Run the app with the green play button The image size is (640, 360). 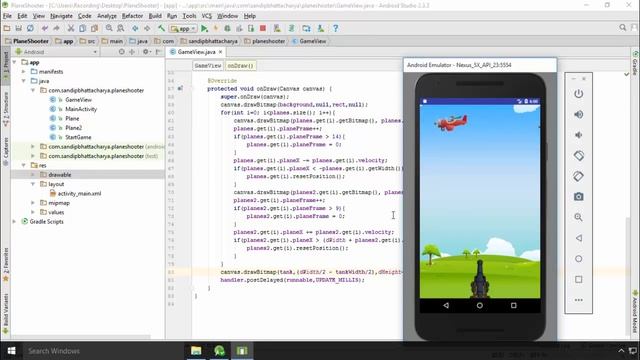[x=204, y=28]
